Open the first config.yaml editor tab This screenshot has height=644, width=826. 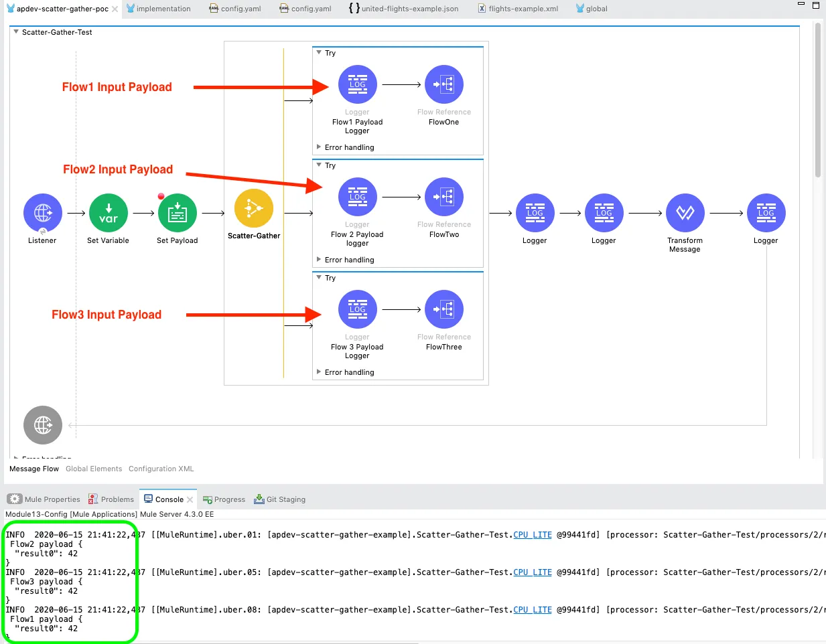[234, 9]
